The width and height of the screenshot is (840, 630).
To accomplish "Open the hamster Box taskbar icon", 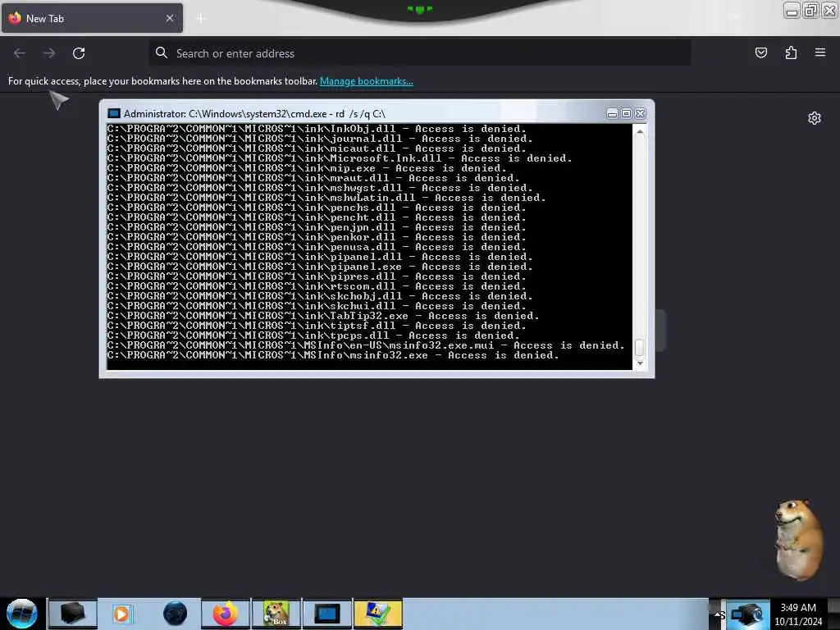I will point(276,614).
